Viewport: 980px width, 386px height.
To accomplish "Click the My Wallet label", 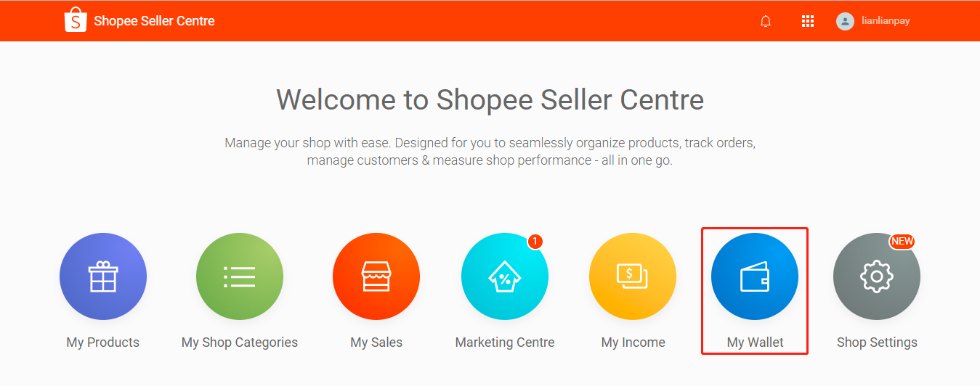I will pos(755,342).
